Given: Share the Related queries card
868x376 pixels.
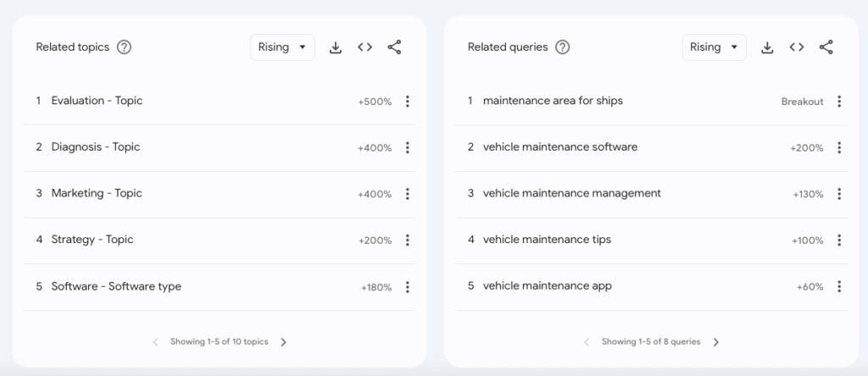Looking at the screenshot, I should click(826, 47).
